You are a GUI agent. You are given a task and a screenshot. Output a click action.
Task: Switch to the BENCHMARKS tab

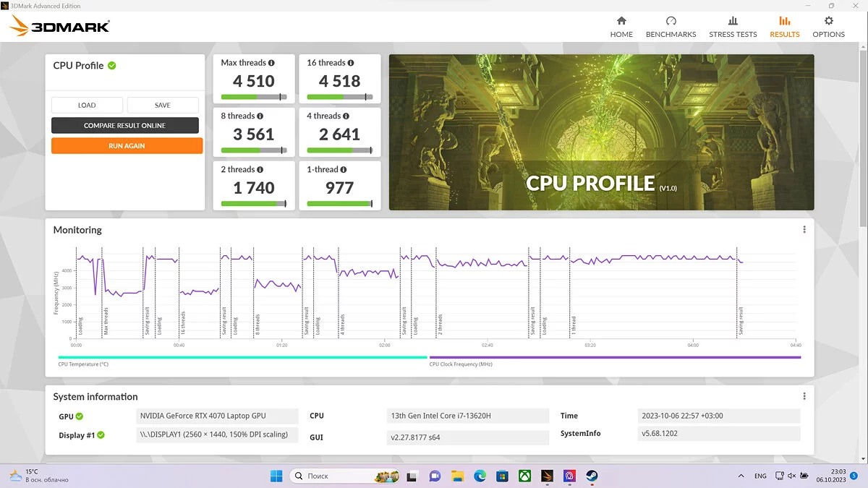coord(671,27)
